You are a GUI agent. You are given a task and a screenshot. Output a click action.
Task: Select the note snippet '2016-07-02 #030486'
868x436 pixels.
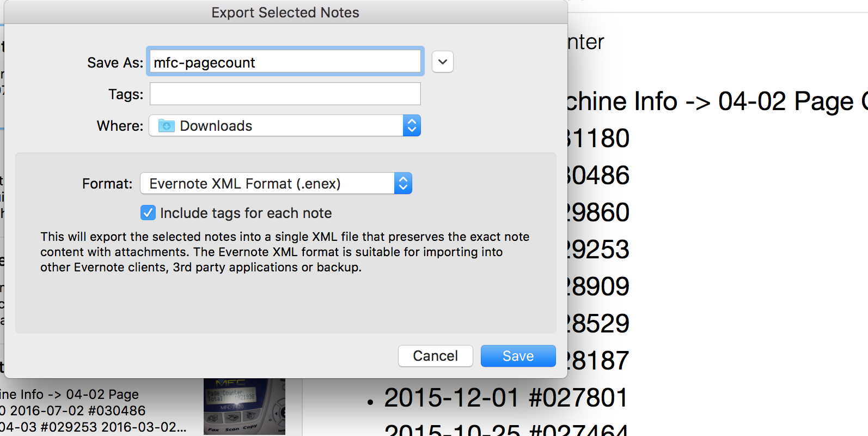point(78,410)
